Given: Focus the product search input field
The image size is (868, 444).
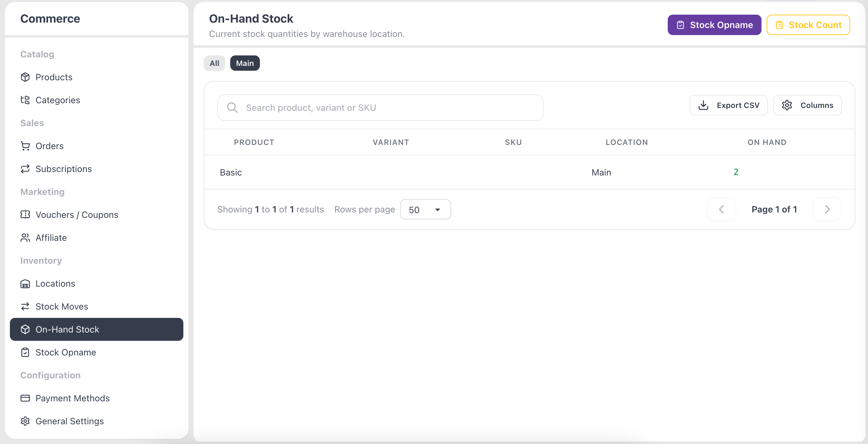Looking at the screenshot, I should click(380, 108).
